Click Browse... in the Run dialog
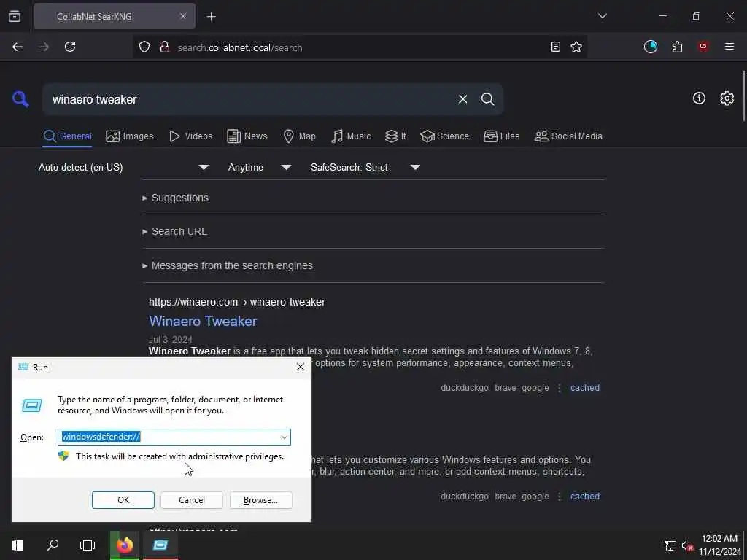The width and height of the screenshot is (747, 560). click(260, 500)
